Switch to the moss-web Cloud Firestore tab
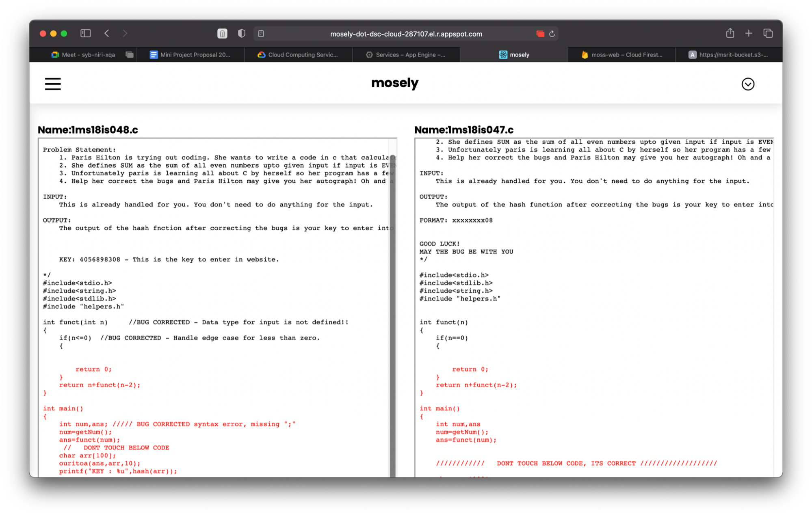Image resolution: width=812 pixels, height=516 pixels. click(621, 55)
